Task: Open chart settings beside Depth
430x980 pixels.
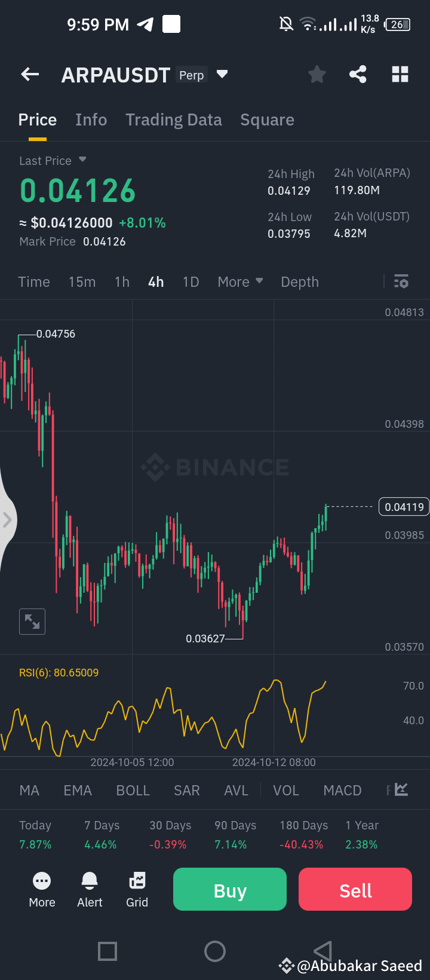Action: pos(401,281)
